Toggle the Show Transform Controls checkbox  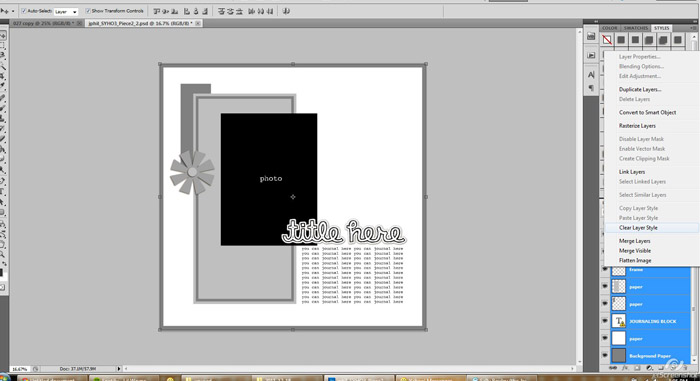(88, 11)
